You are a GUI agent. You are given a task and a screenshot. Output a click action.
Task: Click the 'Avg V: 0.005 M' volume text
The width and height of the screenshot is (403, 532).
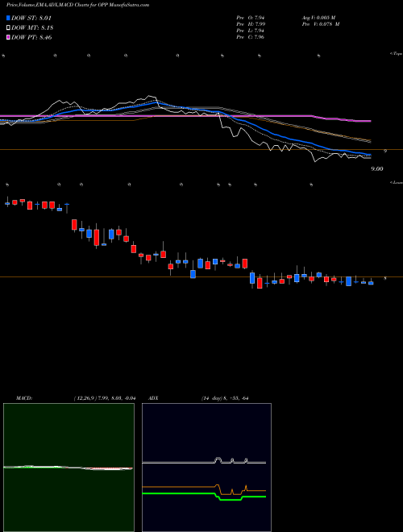click(x=320, y=17)
